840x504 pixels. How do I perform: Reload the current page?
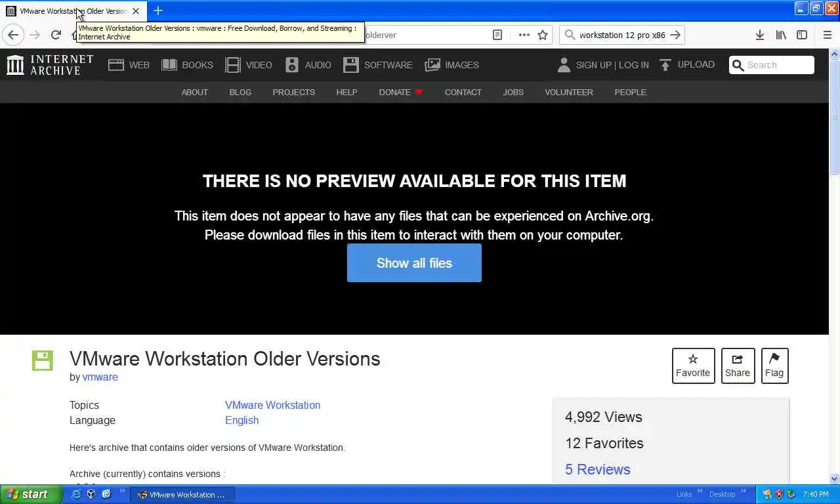coord(56,35)
